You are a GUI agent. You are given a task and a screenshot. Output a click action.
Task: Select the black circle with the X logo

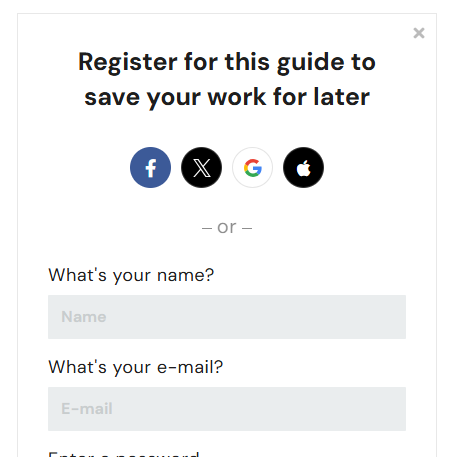pyautogui.click(x=201, y=167)
